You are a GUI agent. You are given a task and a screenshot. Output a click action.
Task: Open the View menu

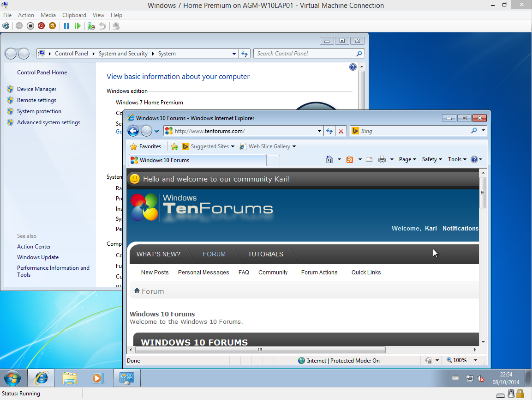(x=98, y=15)
